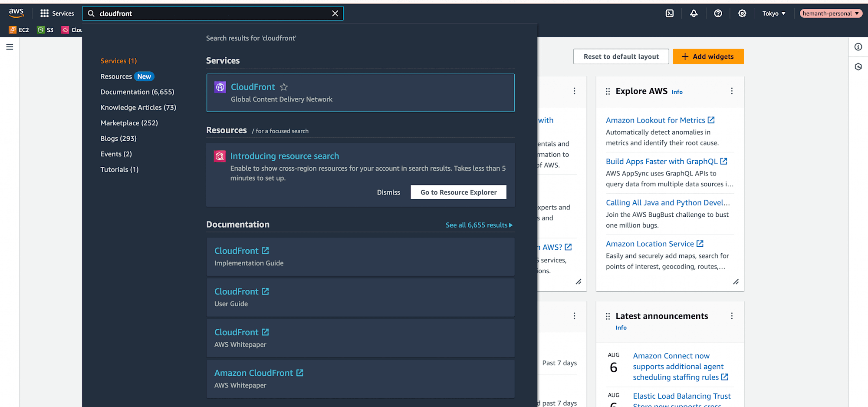Click Explore AWS widget resize corner
868x407 pixels.
point(736,282)
